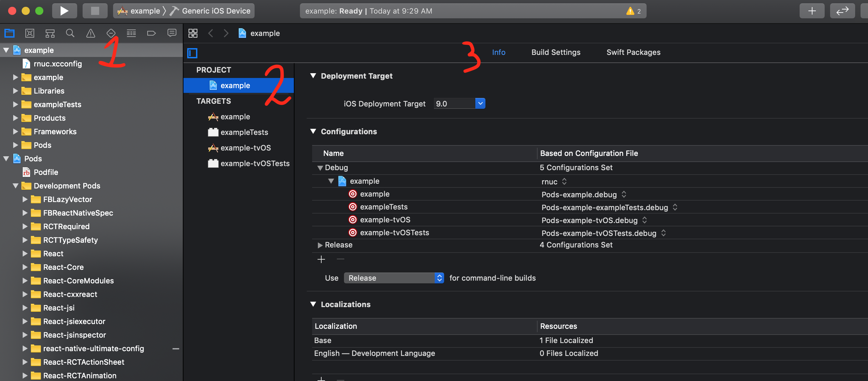Open code review with the arrows button
Image resolution: width=868 pixels, height=381 pixels.
[842, 11]
